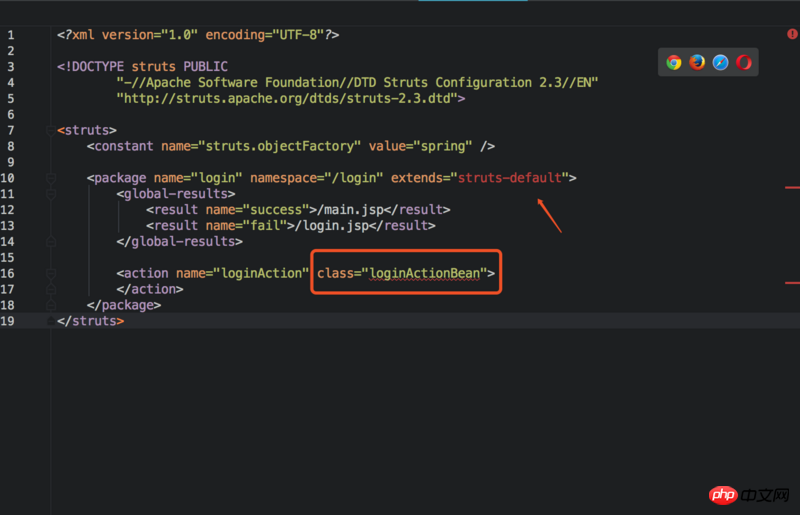Viewport: 800px width, 515px height.
Task: Open preview in Firefox browser
Action: point(697,62)
